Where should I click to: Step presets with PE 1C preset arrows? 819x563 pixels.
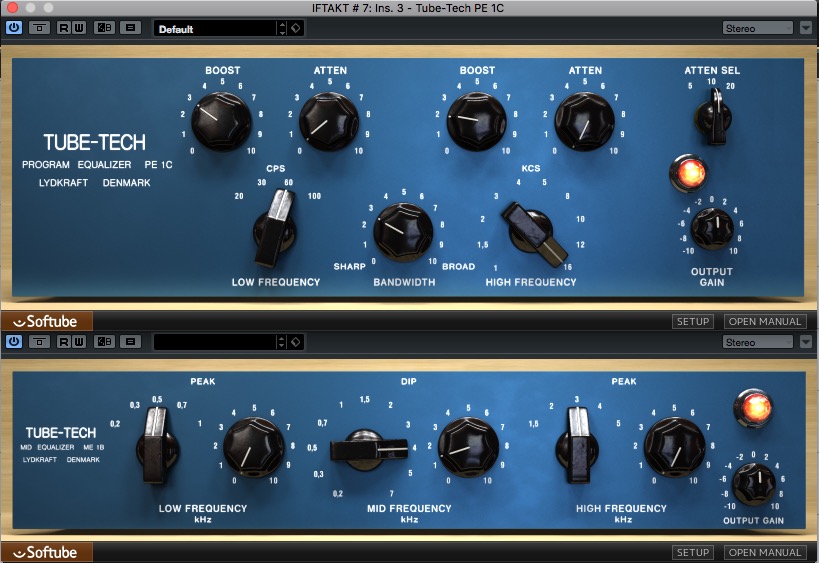click(282, 29)
